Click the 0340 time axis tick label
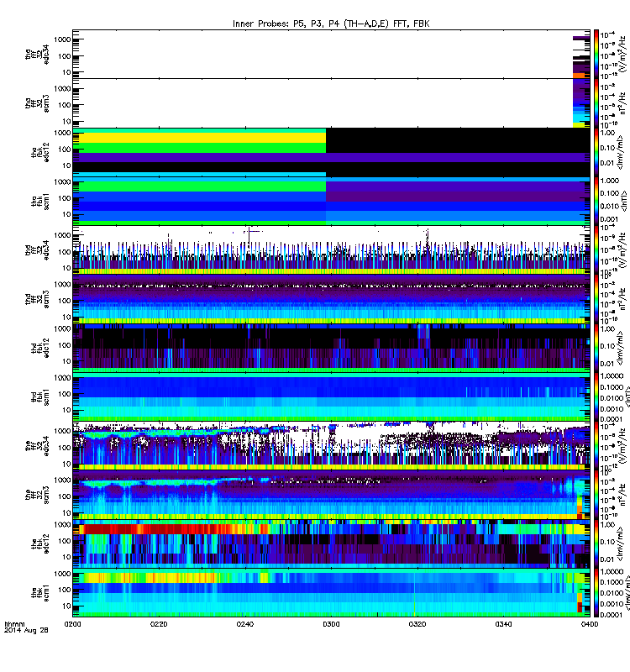Image resolution: width=630 pixels, height=672 pixels. point(503,624)
